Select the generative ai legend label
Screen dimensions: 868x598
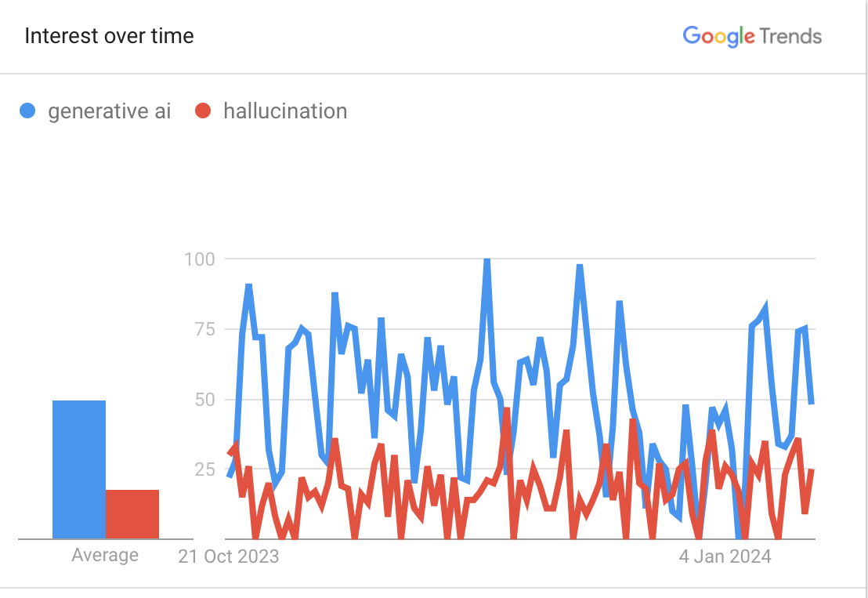coord(109,111)
